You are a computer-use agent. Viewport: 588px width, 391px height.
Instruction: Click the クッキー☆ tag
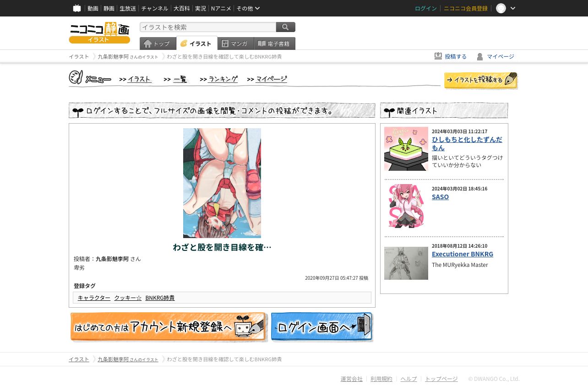[128, 298]
